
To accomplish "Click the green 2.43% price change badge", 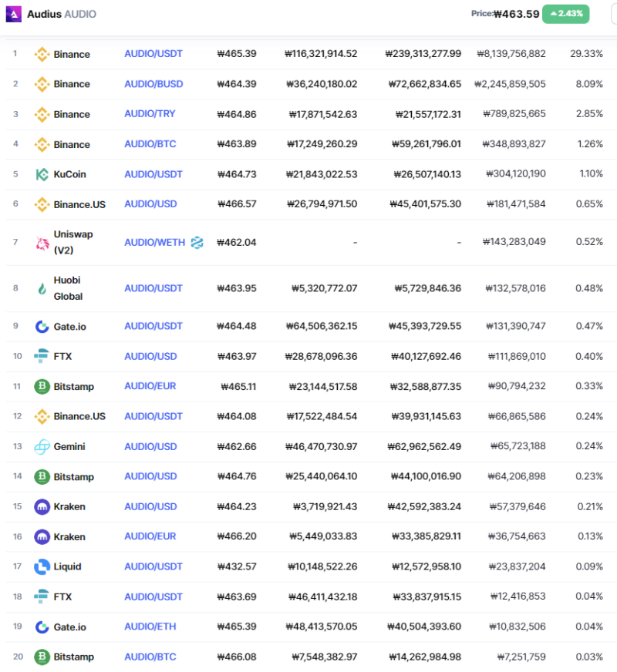I will [x=565, y=14].
